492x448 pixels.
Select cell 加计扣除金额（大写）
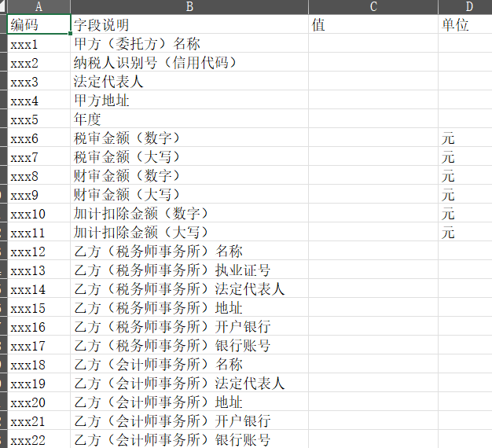[x=189, y=232]
